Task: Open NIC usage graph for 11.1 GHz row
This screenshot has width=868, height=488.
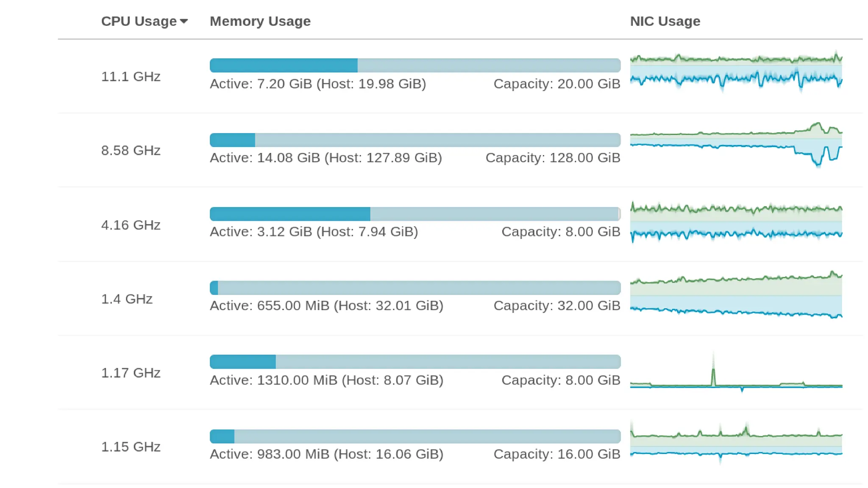Action: coord(736,71)
